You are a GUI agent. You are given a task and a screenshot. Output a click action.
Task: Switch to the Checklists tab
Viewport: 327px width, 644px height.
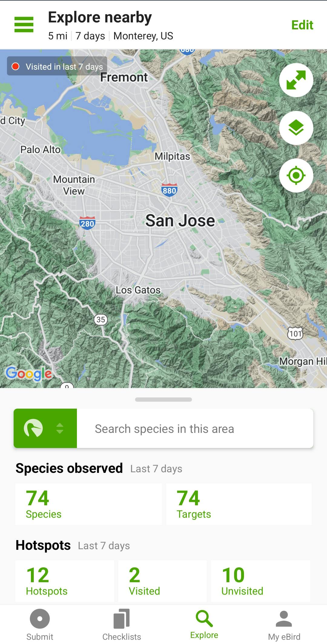121,625
